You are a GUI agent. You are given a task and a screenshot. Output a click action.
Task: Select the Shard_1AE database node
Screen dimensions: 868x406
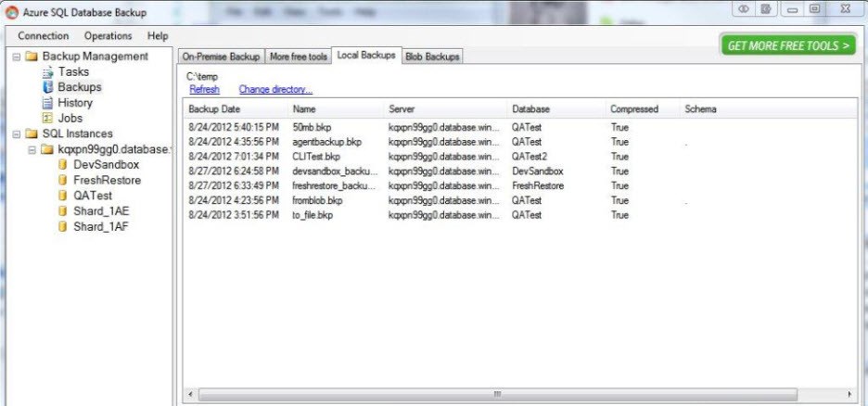101,211
